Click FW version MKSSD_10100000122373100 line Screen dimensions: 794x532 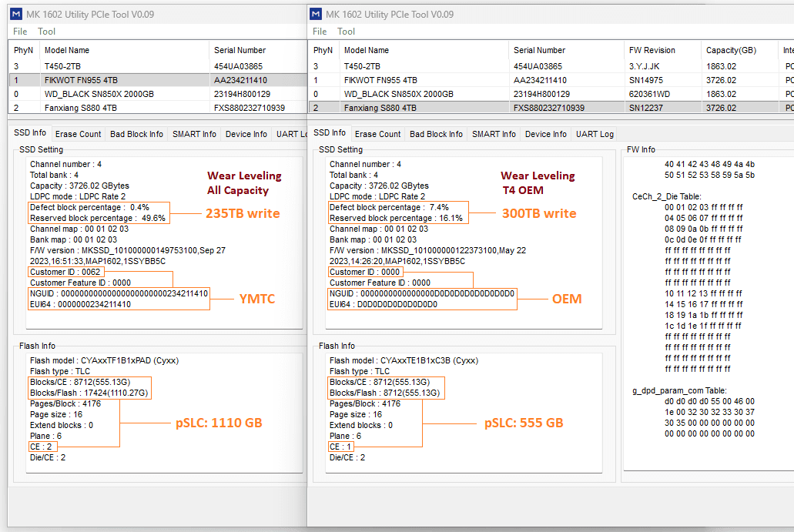pos(428,256)
